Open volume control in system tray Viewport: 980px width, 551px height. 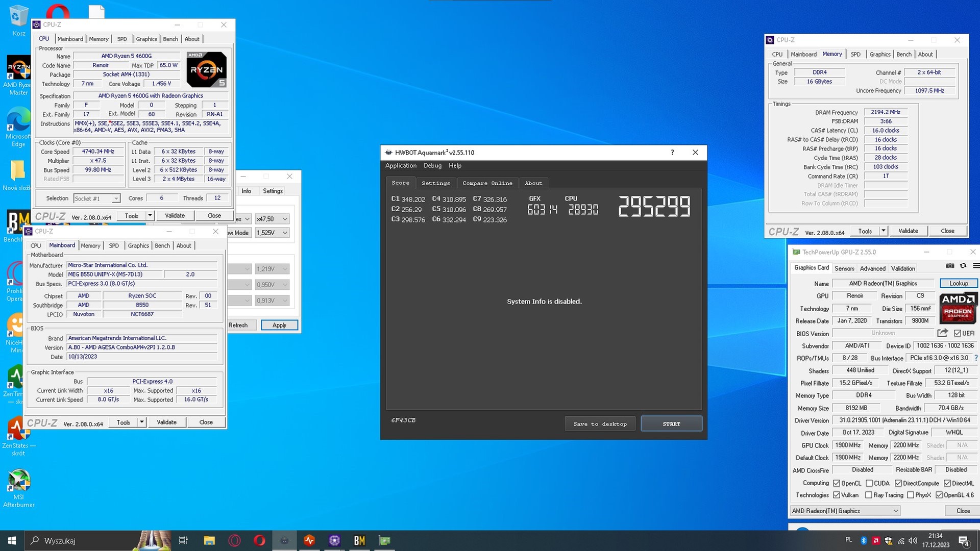pos(913,540)
